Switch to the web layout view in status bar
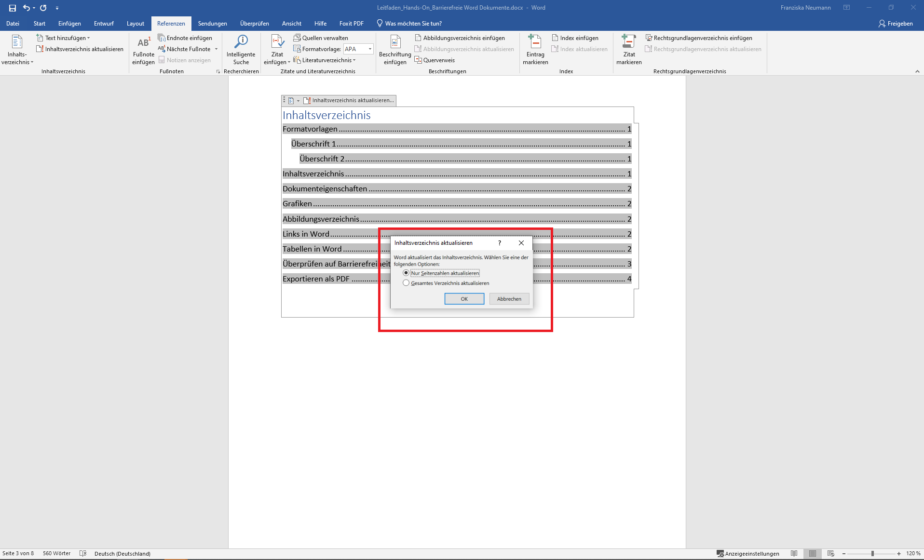 pos(830,553)
